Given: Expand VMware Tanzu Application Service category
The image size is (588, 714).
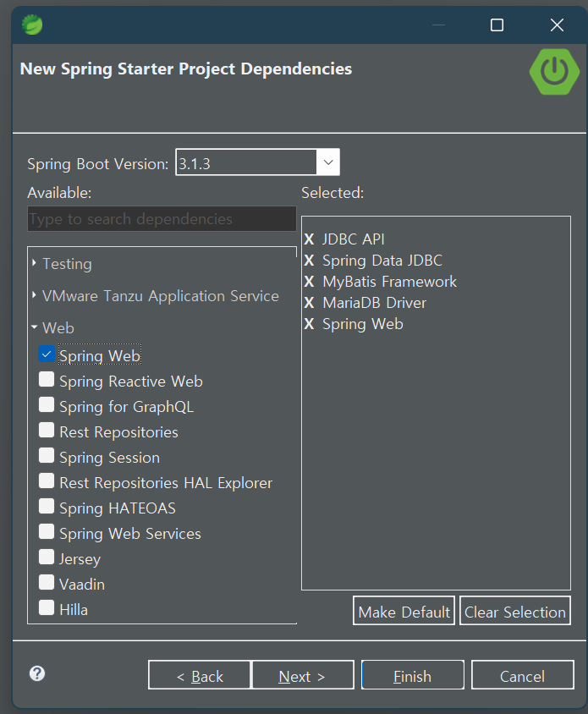Looking at the screenshot, I should [x=34, y=295].
